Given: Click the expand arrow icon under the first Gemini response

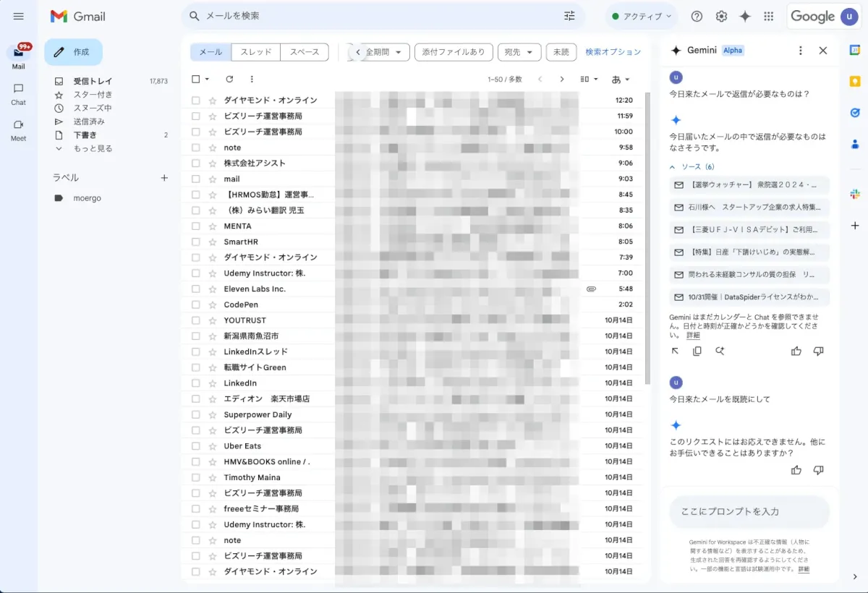Looking at the screenshot, I should tap(675, 351).
